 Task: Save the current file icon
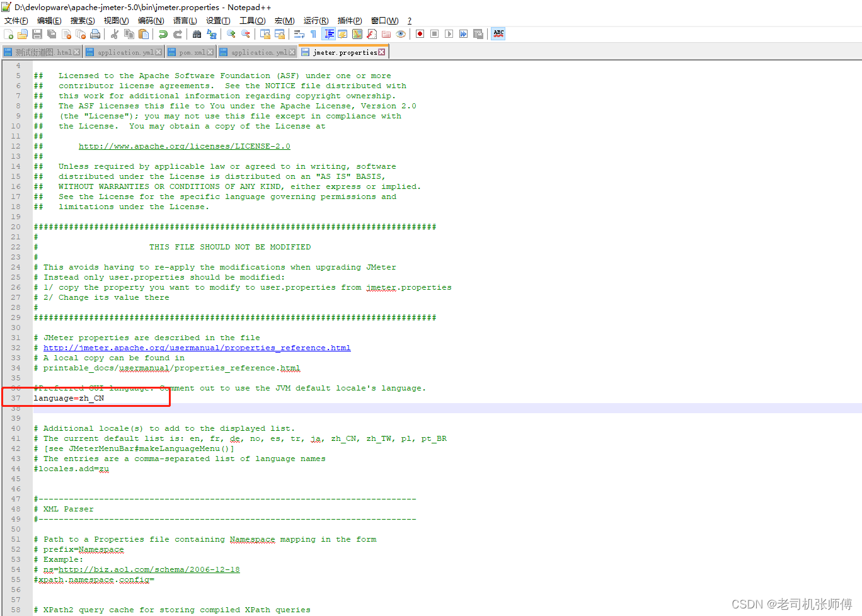tap(37, 34)
